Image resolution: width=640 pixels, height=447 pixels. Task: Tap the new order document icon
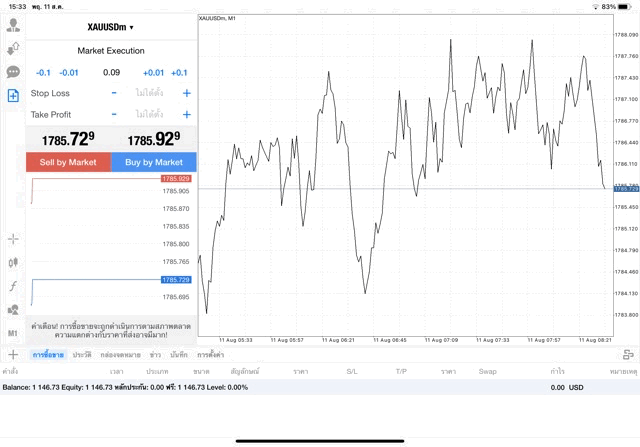[x=13, y=95]
